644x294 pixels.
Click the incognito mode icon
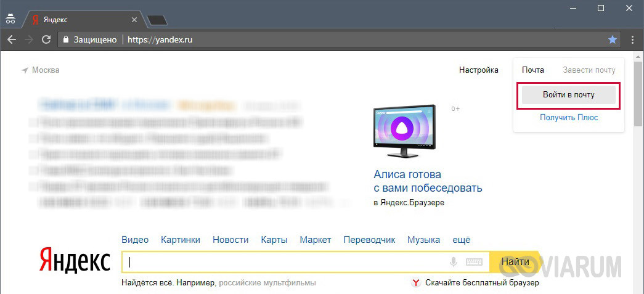pos(10,19)
